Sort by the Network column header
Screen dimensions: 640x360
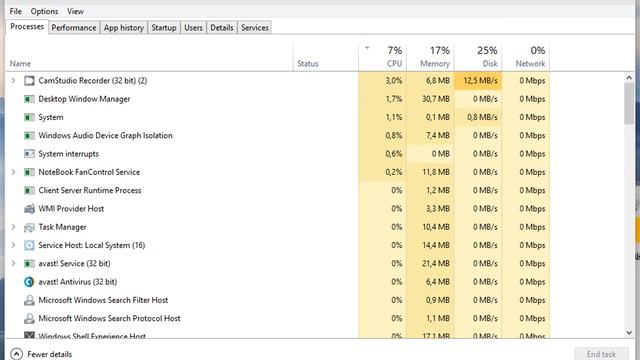(x=526, y=57)
